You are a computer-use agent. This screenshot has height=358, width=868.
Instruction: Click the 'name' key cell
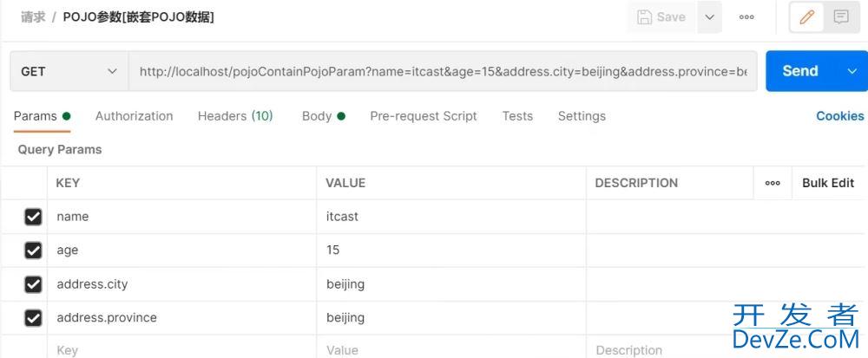click(182, 217)
